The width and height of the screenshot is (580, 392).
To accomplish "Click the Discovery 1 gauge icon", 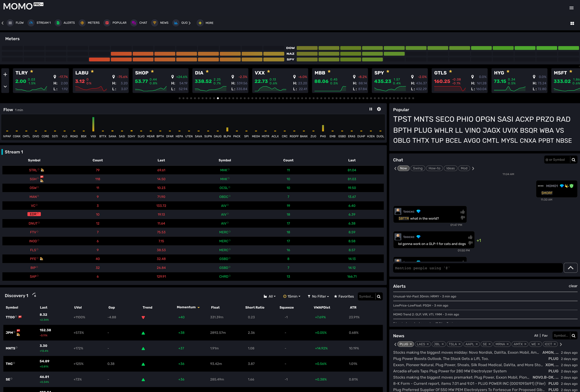I will tap(34, 295).
